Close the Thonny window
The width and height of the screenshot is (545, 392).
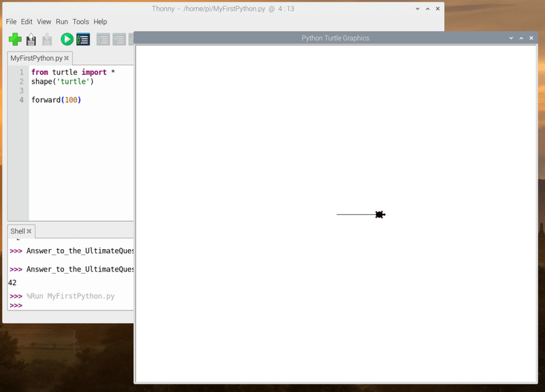click(x=437, y=9)
